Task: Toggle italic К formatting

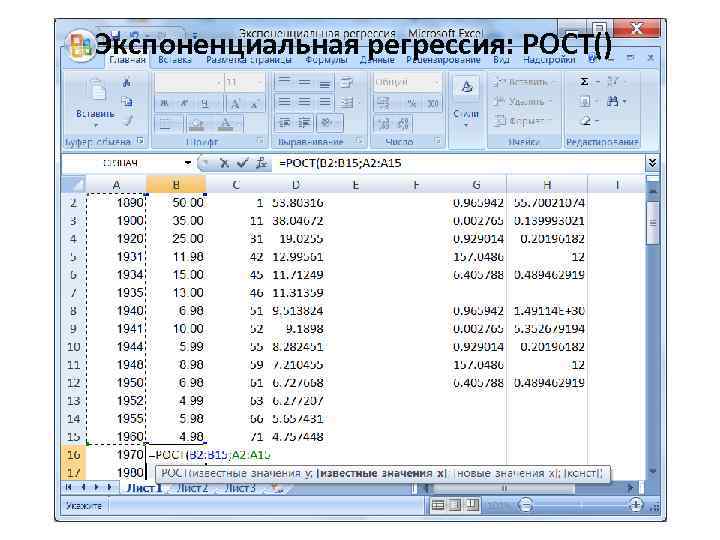Action: 184,104
